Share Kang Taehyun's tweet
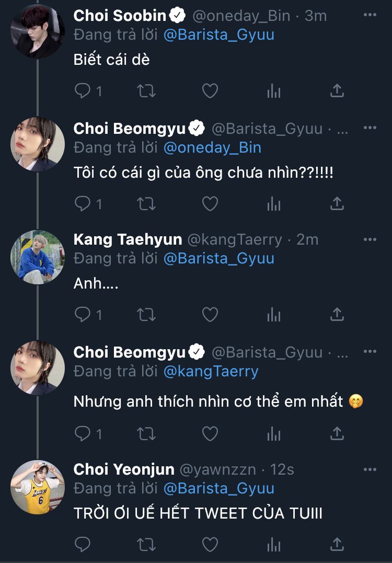Image resolution: width=392 pixels, height=563 pixels. [x=337, y=314]
